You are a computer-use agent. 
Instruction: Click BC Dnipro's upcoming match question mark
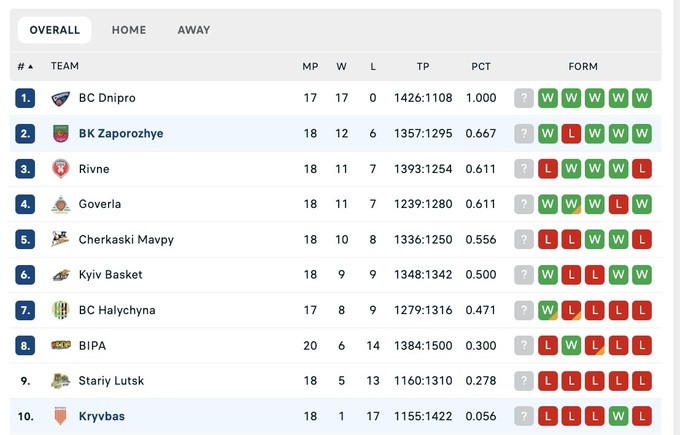524,98
